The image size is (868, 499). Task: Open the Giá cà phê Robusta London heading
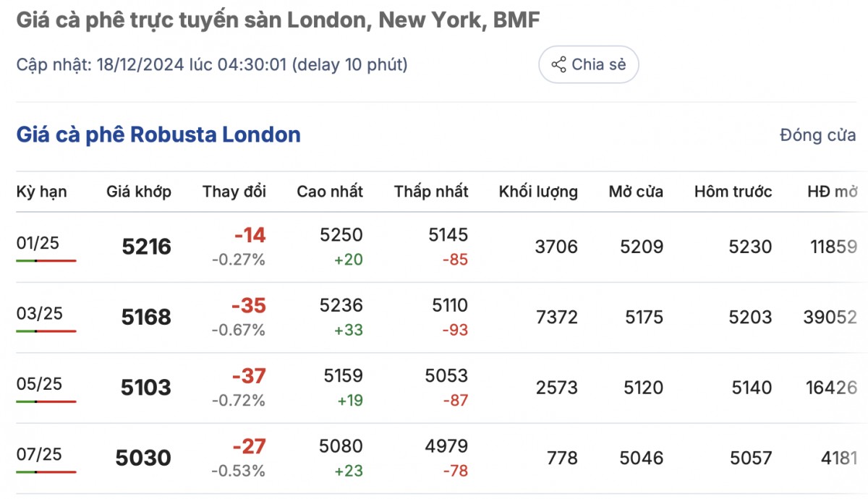click(x=158, y=135)
